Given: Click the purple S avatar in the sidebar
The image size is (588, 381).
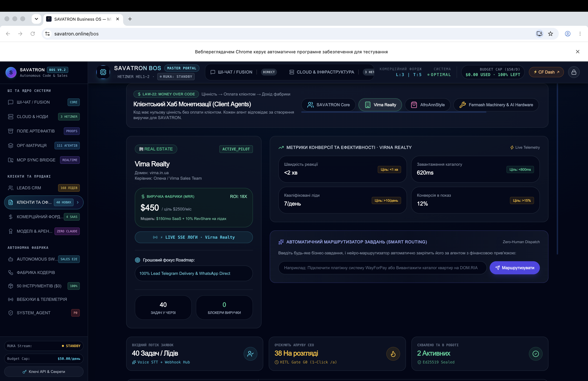Looking at the screenshot, I should pos(11,72).
